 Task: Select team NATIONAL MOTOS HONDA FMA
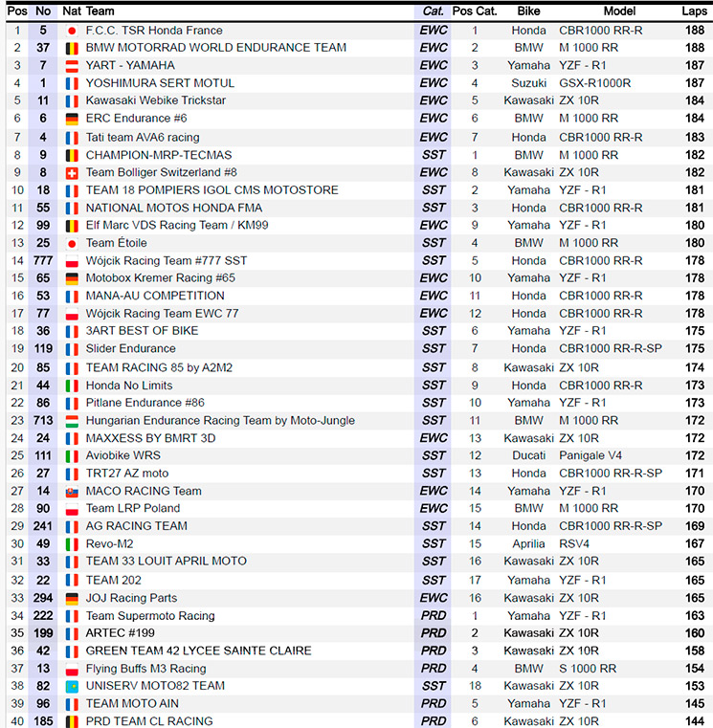pos(174,208)
